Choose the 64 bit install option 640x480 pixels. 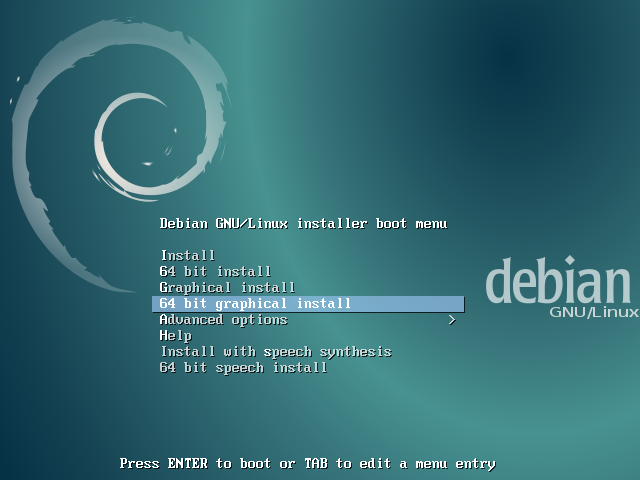click(215, 272)
